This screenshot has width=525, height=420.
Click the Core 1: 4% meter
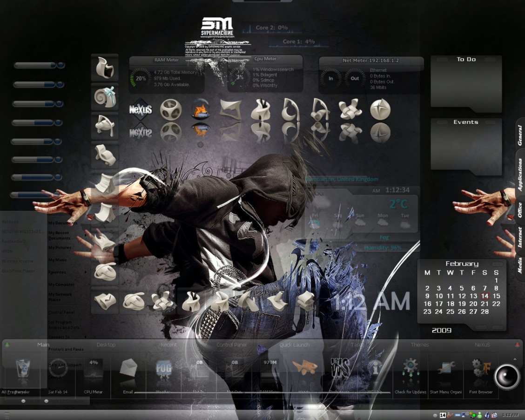[x=299, y=41]
